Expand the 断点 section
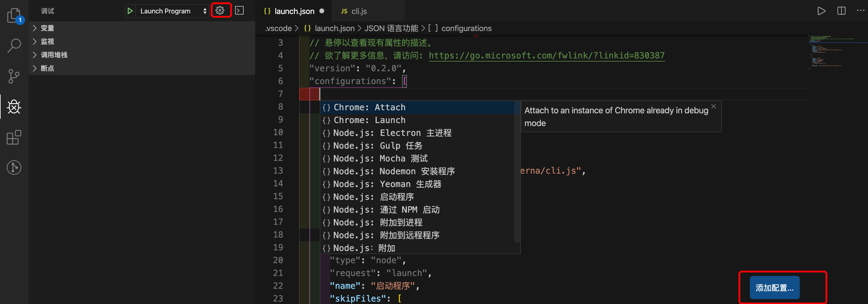Viewport: 868px width, 304px height. [47, 69]
